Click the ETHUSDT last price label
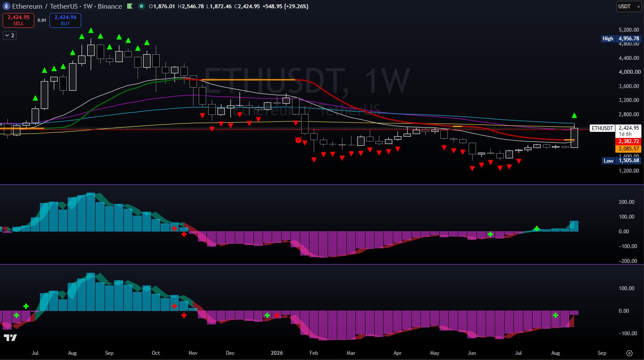The width and height of the screenshot is (644, 360). 615,128
